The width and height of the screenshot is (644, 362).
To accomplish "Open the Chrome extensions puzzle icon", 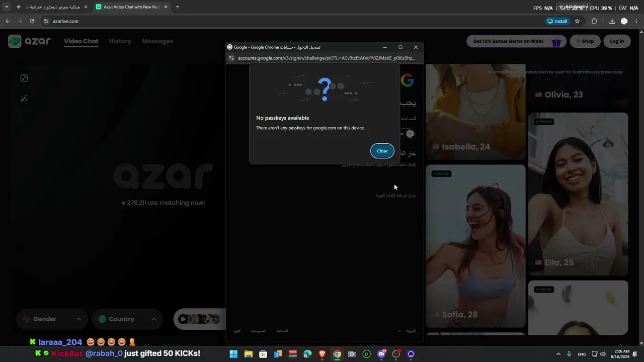I will 594,21.
